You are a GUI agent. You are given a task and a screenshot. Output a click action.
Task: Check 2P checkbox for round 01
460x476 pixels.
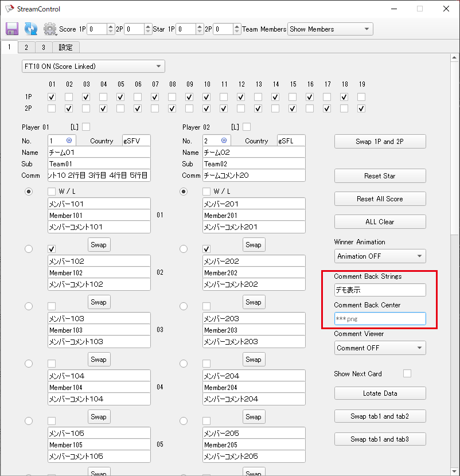[52, 109]
